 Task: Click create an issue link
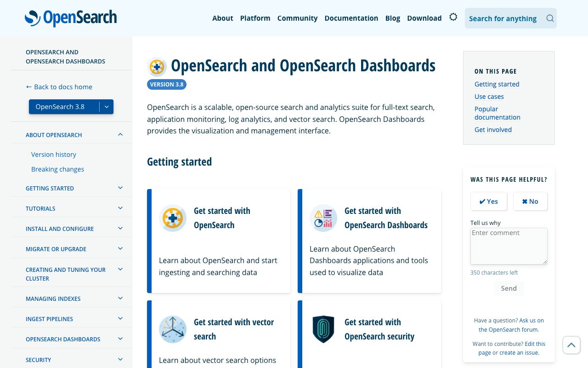(519, 353)
